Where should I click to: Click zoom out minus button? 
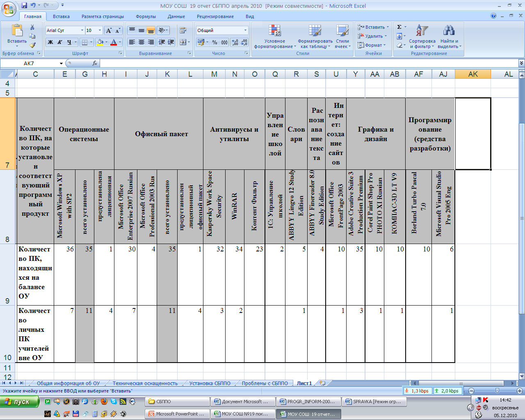pos(471,391)
